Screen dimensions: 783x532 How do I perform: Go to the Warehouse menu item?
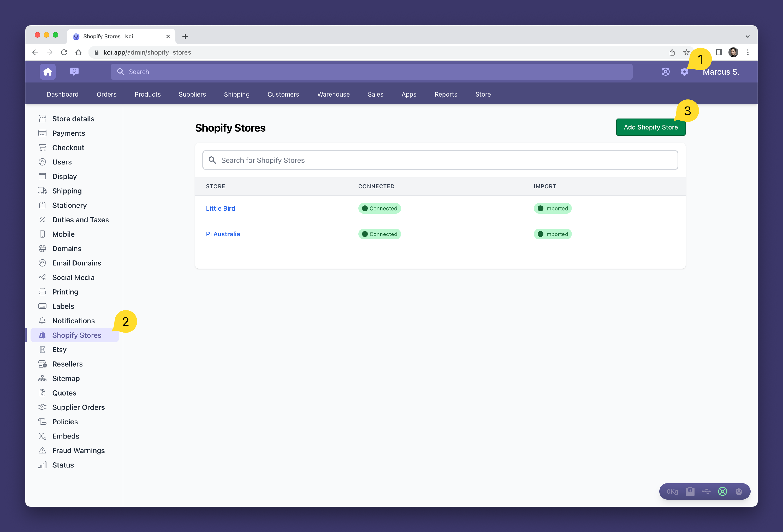(333, 94)
